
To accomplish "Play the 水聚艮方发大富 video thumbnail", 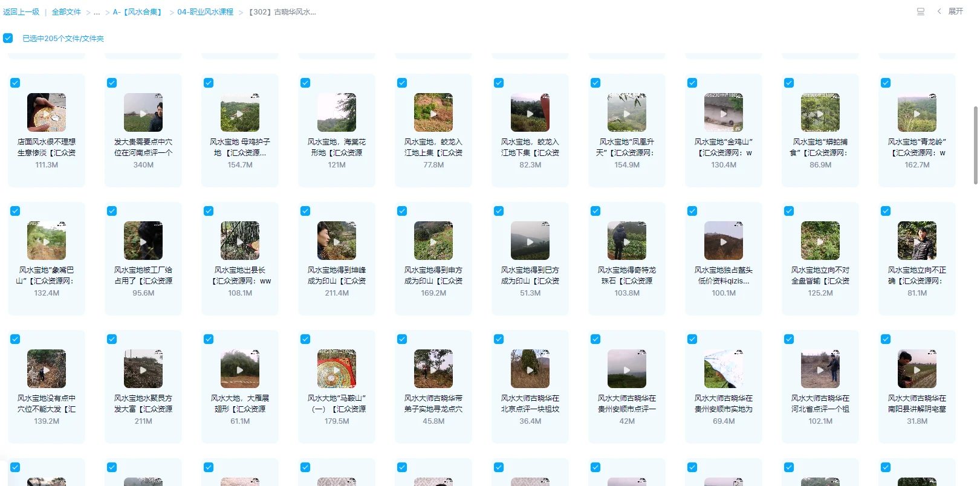I will [x=143, y=369].
